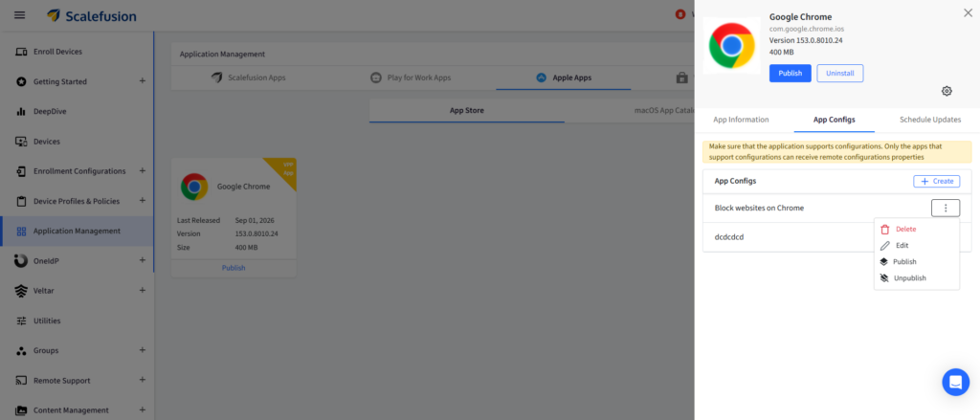Viewport: 980px width, 420px height.
Task: Close the Google Chrome details panel
Action: click(x=969, y=12)
